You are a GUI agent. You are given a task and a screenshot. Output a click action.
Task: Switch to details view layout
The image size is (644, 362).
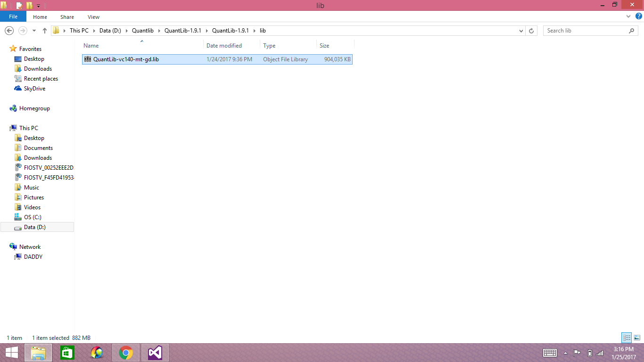point(627,337)
